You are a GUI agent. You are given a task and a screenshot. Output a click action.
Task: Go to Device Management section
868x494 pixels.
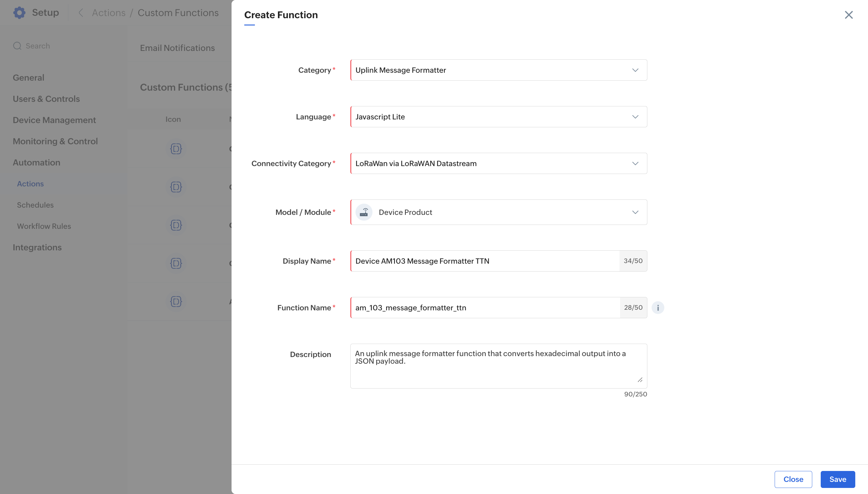tap(54, 120)
